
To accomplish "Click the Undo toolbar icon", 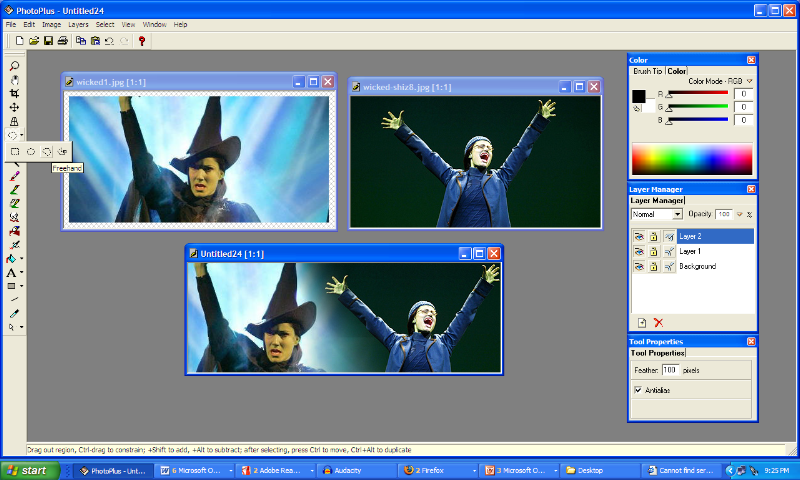I will [x=109, y=41].
